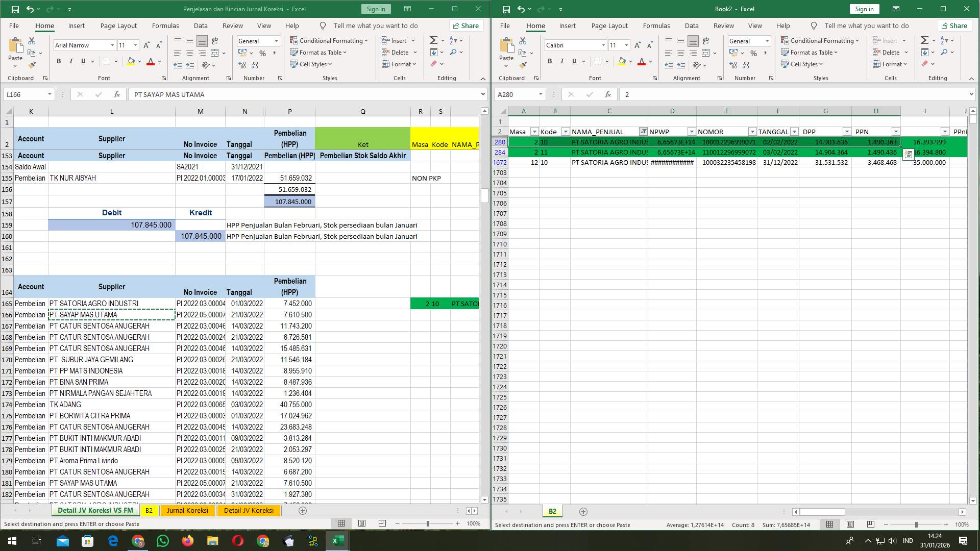Open WhatsApp from the taskbar
This screenshot has height=551, width=980.
(x=163, y=540)
